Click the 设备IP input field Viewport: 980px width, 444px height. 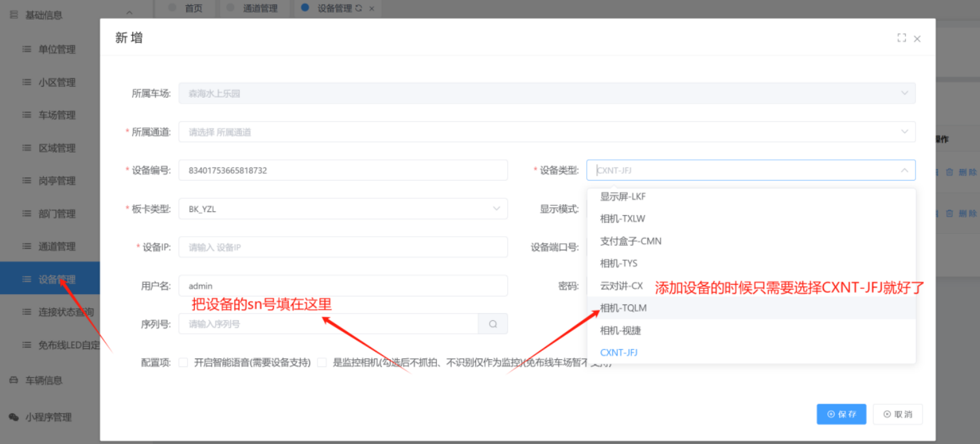[x=343, y=247]
